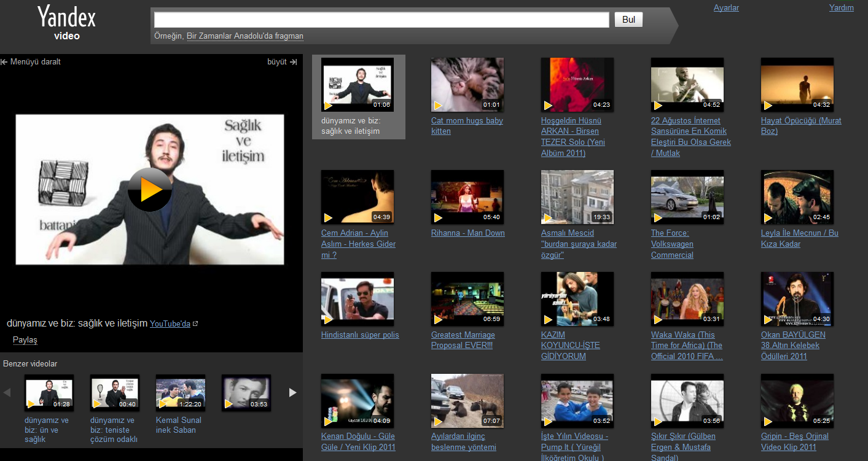
Task: Enlarge the player using 'büyüt'
Action: [x=282, y=62]
